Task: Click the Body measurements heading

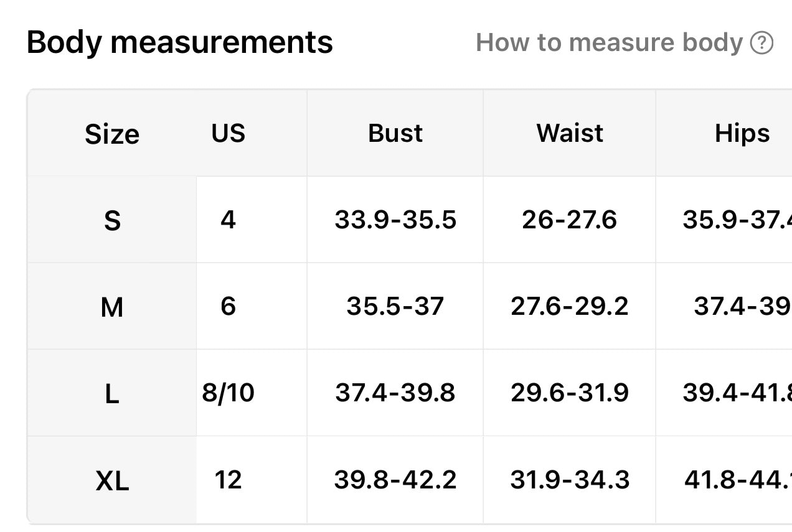Action: pos(180,43)
